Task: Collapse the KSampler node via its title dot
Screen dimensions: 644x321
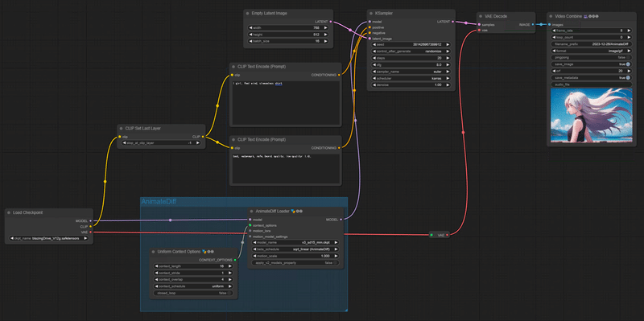Action: click(371, 13)
